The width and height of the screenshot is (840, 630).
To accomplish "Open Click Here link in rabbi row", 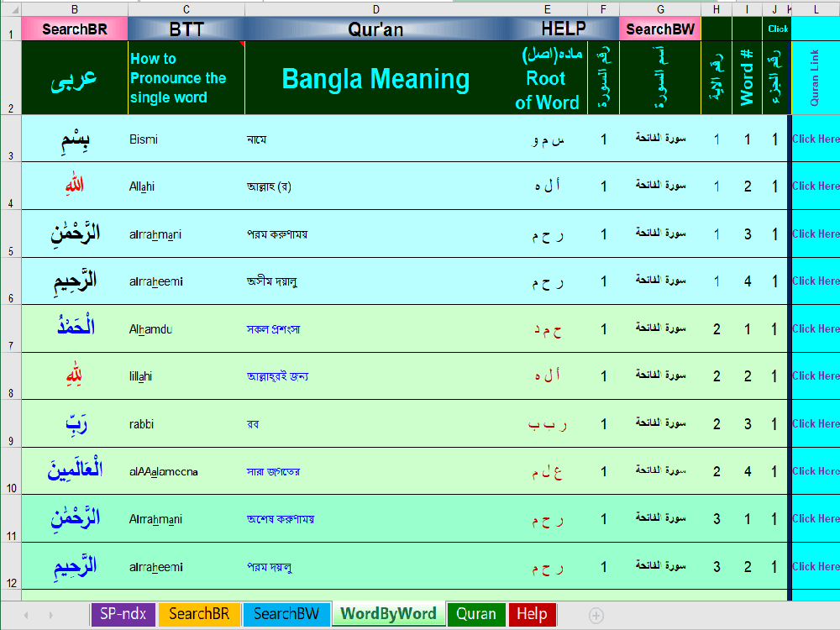I will coord(816,423).
